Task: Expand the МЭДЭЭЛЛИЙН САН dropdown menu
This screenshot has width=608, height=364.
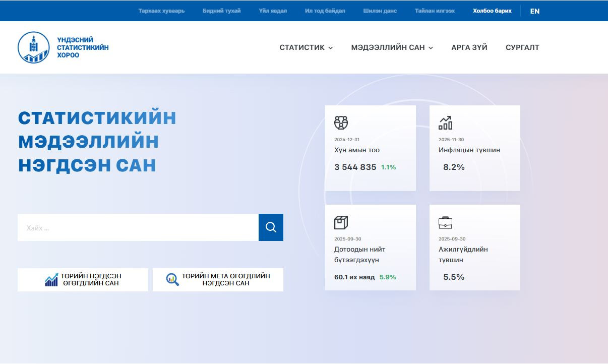Action: (392, 47)
